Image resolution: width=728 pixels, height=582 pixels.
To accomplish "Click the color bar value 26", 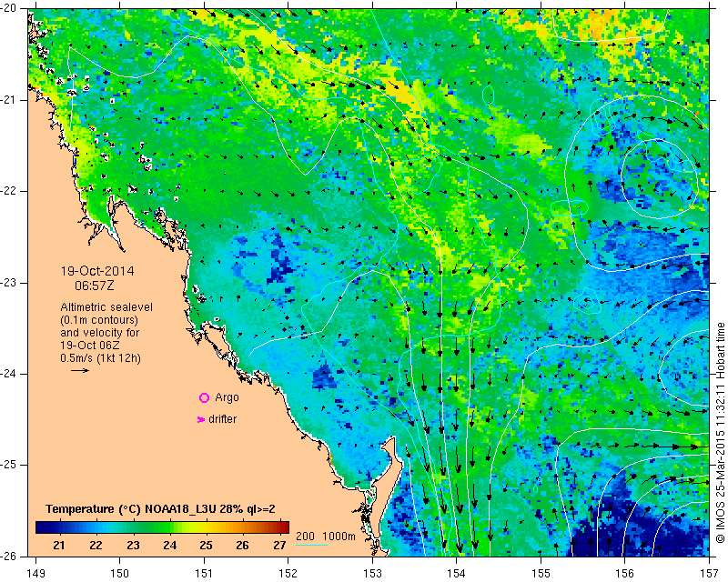I will tap(242, 546).
